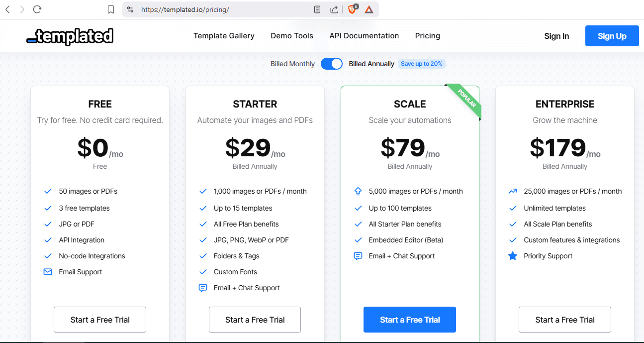644x343 pixels.
Task: Start a Free Trial on Enterprise plan
Action: (564, 320)
